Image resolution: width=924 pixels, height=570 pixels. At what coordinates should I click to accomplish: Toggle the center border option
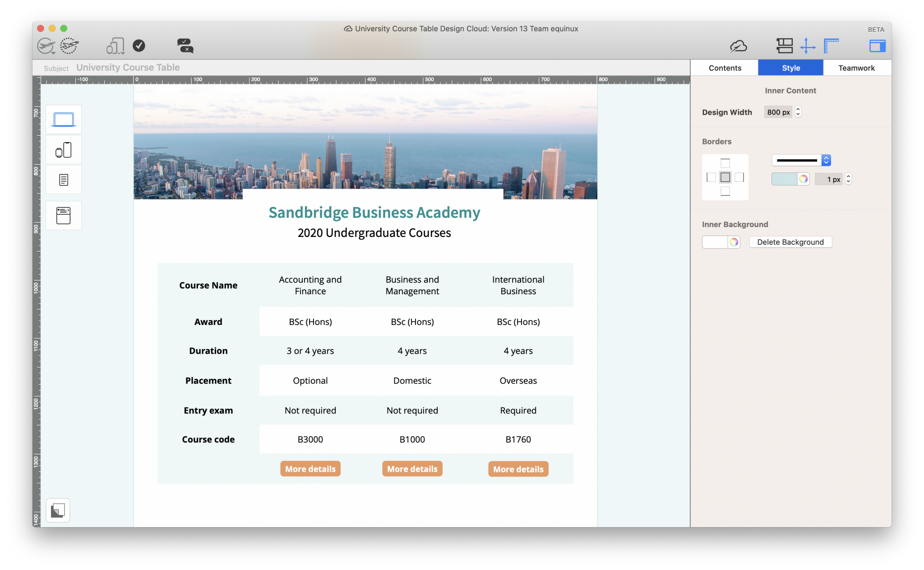point(725,177)
